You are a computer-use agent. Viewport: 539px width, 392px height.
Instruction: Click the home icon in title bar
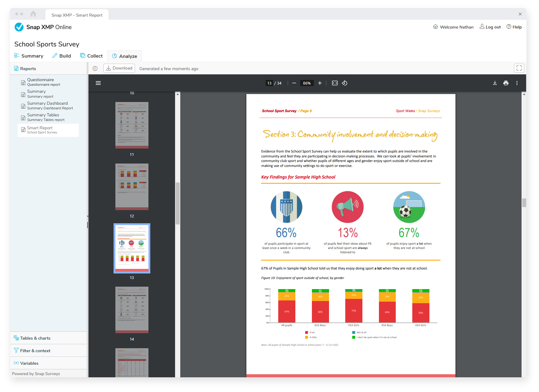point(33,14)
